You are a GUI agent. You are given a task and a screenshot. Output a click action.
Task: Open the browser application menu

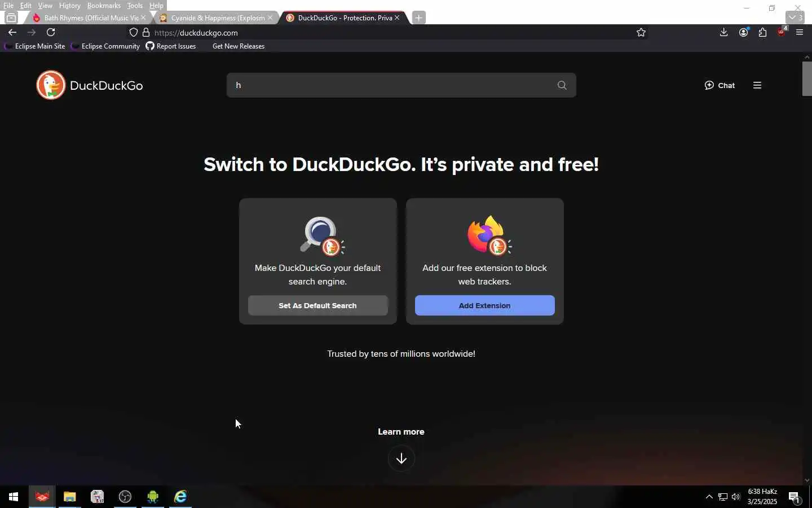tap(800, 32)
